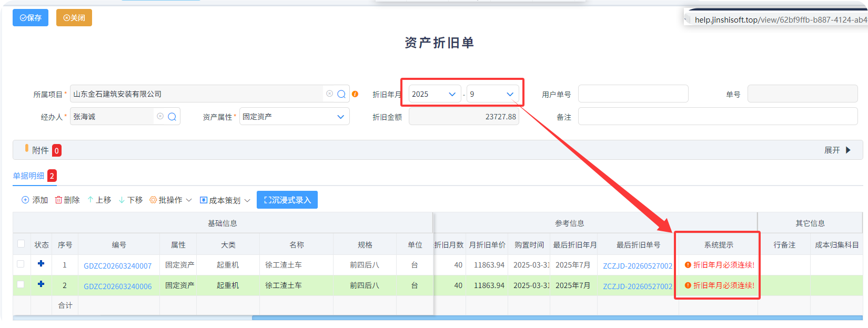This screenshot has width=868, height=328.
Task: Click the 合计 total row label
Action: pos(65,305)
